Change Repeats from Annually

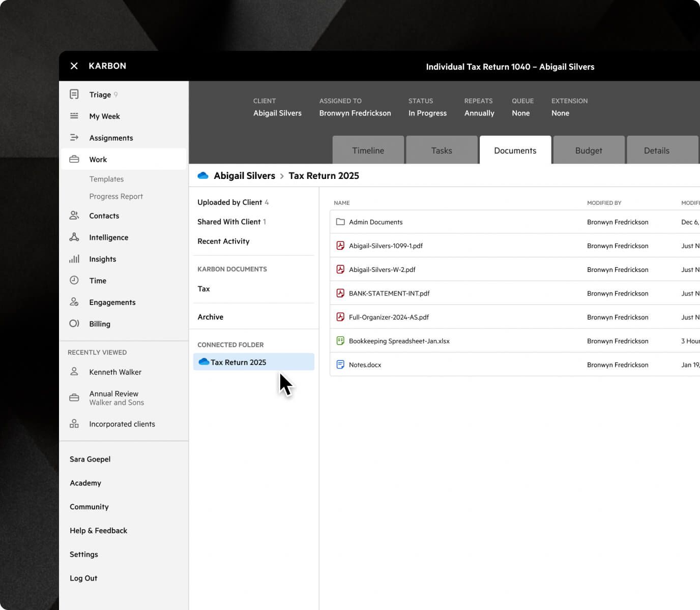pyautogui.click(x=479, y=113)
